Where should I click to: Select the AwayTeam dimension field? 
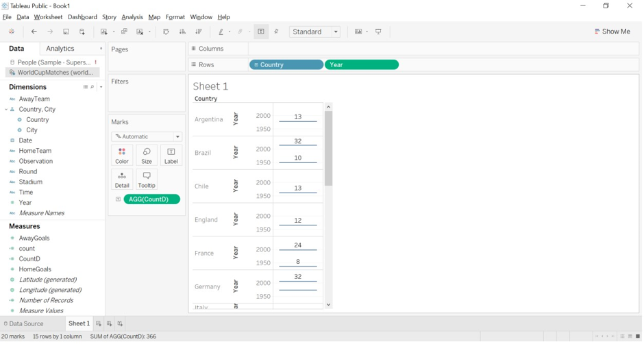[x=34, y=99]
